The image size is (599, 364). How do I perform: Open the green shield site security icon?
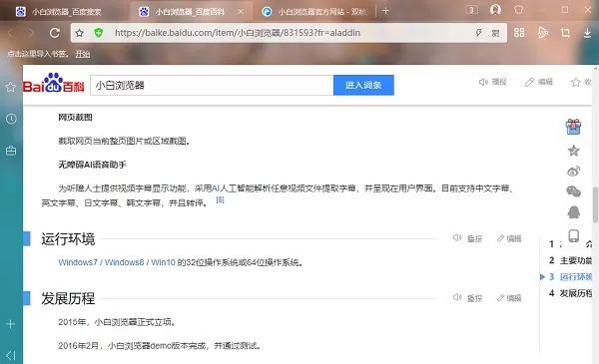point(98,33)
